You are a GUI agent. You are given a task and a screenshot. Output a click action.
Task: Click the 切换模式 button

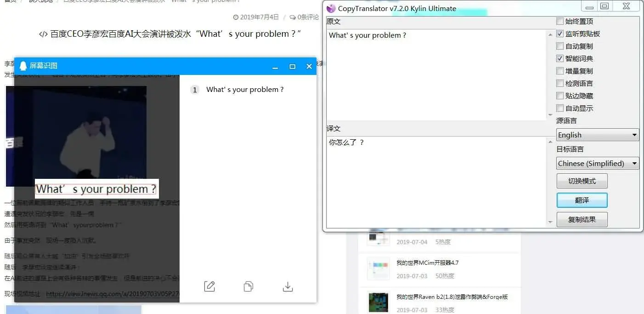click(582, 181)
